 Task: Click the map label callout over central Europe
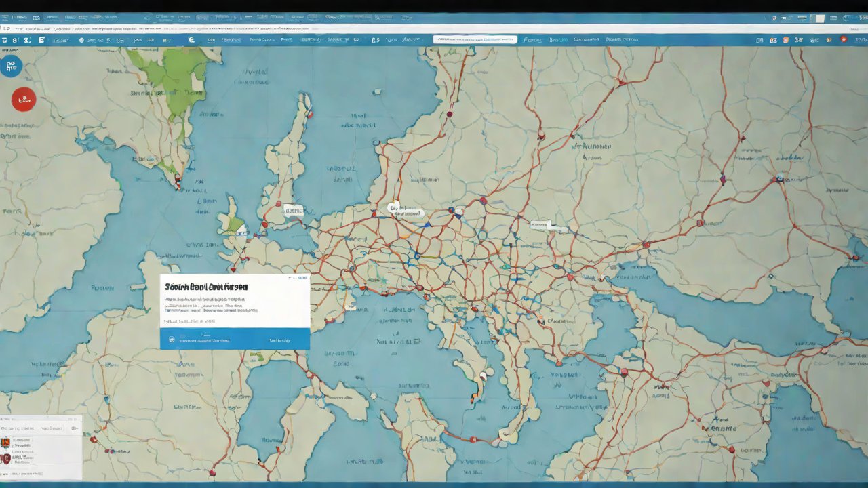[404, 211]
